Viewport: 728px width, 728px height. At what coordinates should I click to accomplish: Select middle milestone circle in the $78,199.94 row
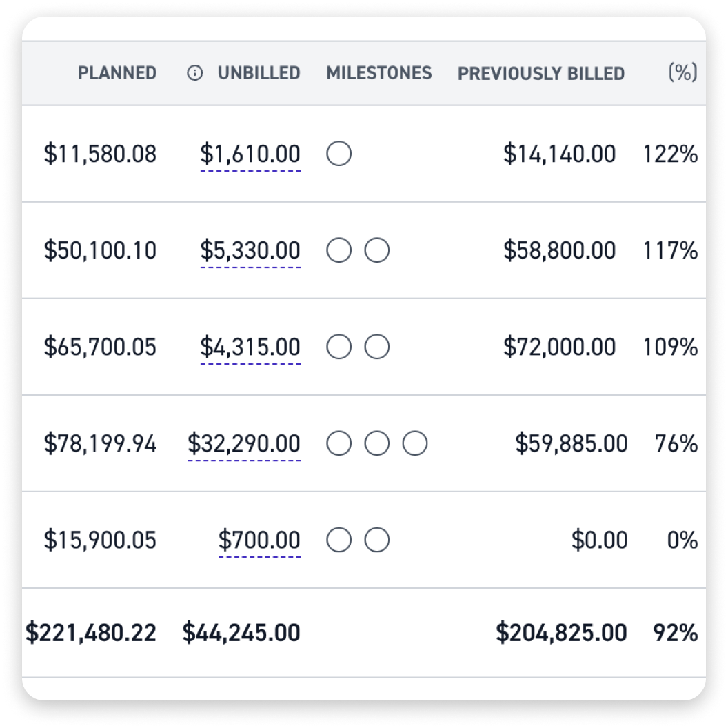377,443
